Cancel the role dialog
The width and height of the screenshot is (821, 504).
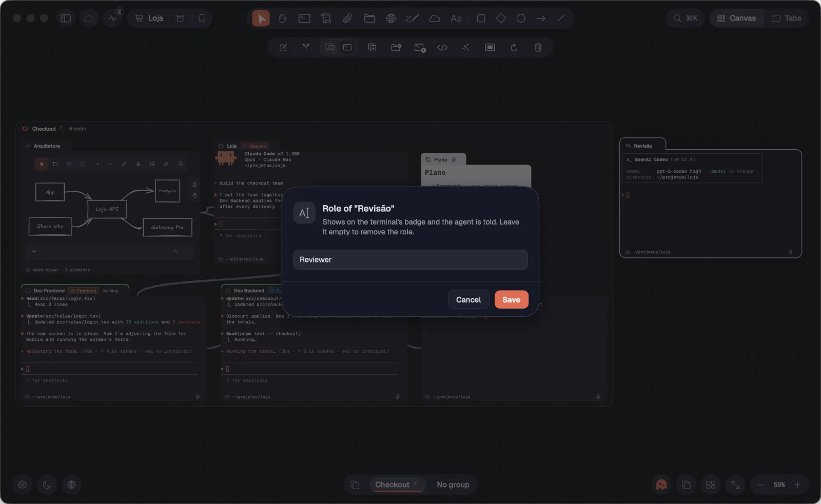[x=468, y=299]
